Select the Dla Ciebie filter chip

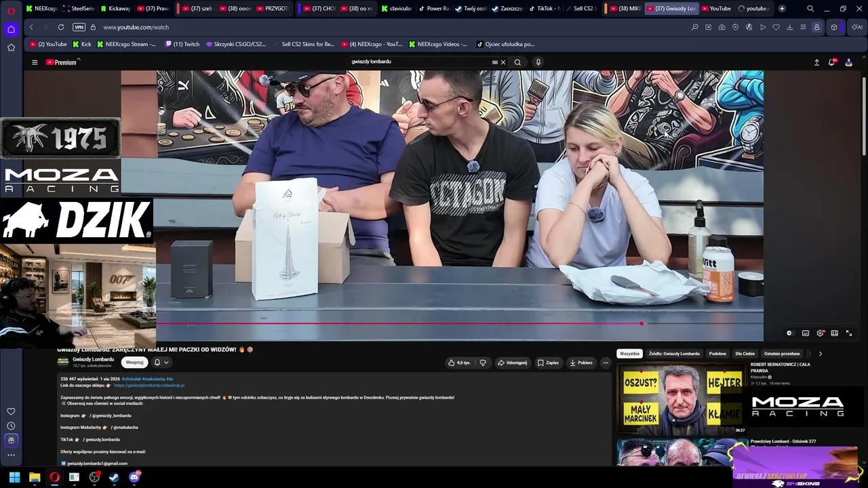pos(745,354)
